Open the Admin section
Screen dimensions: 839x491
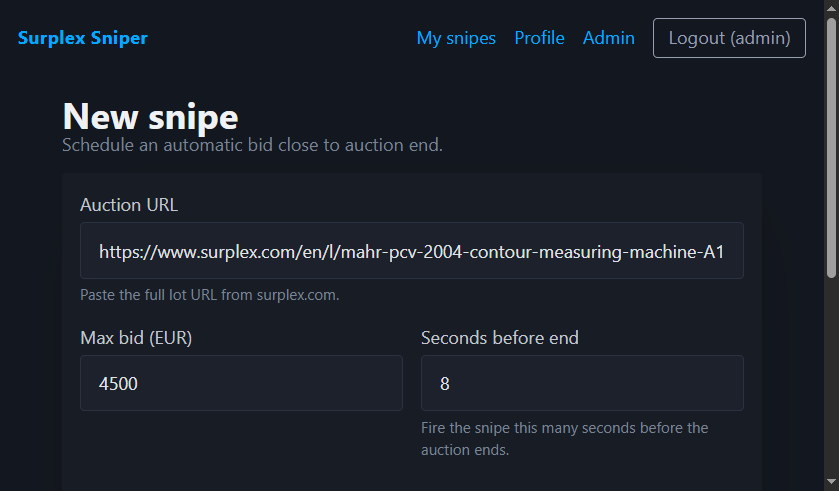click(608, 38)
